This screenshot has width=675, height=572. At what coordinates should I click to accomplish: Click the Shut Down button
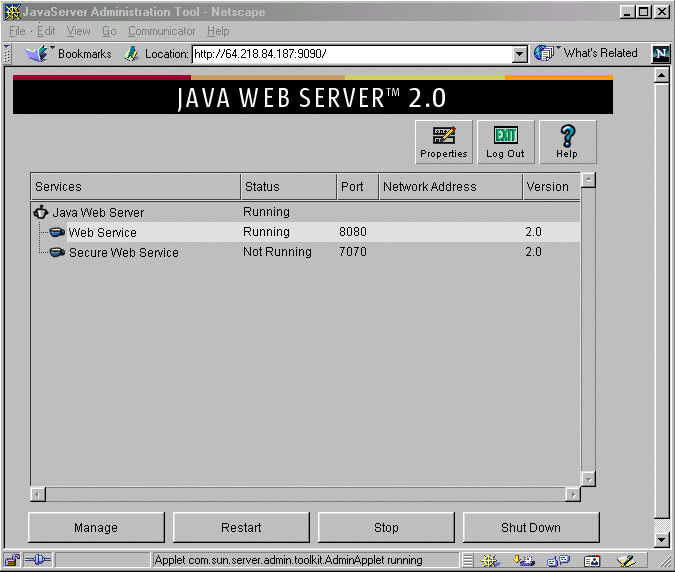point(531,528)
